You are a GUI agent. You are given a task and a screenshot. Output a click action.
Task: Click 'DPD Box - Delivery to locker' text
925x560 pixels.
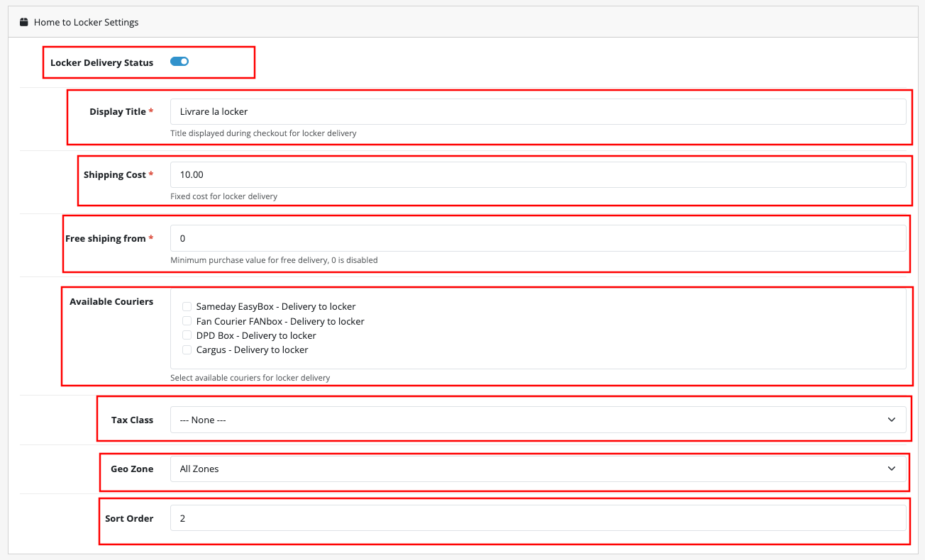click(256, 335)
